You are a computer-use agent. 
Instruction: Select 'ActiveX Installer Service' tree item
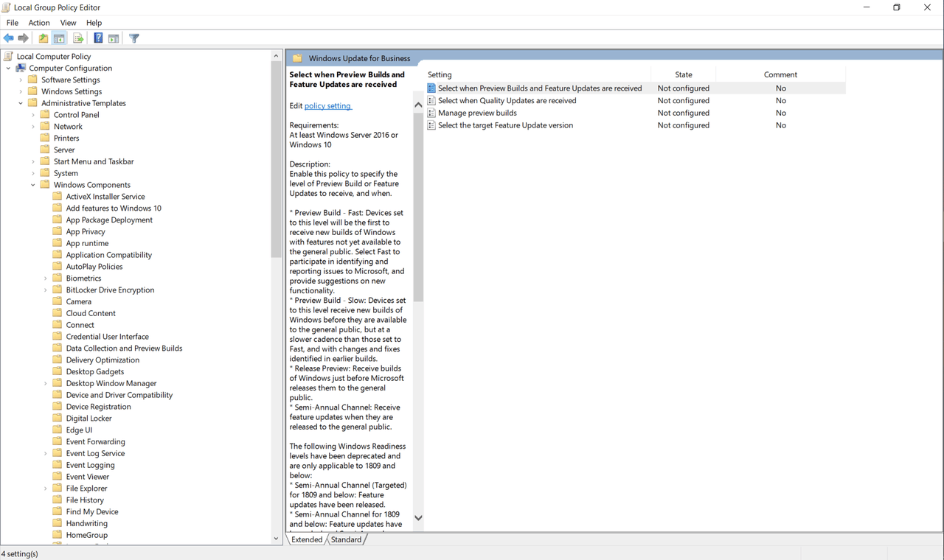(x=105, y=197)
